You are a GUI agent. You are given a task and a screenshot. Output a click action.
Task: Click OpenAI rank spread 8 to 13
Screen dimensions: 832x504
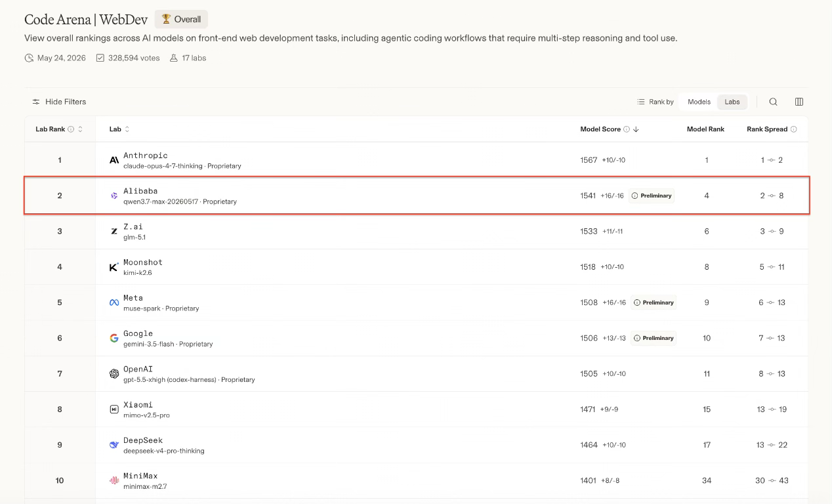(772, 373)
